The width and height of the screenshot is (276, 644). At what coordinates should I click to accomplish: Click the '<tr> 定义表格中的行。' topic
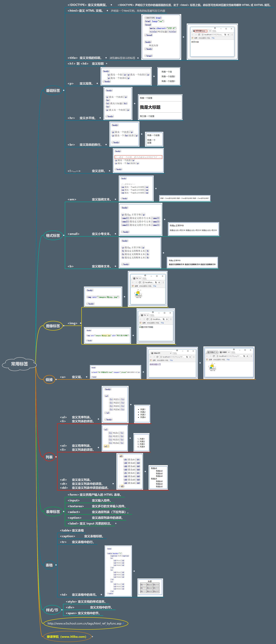[x=77, y=542]
